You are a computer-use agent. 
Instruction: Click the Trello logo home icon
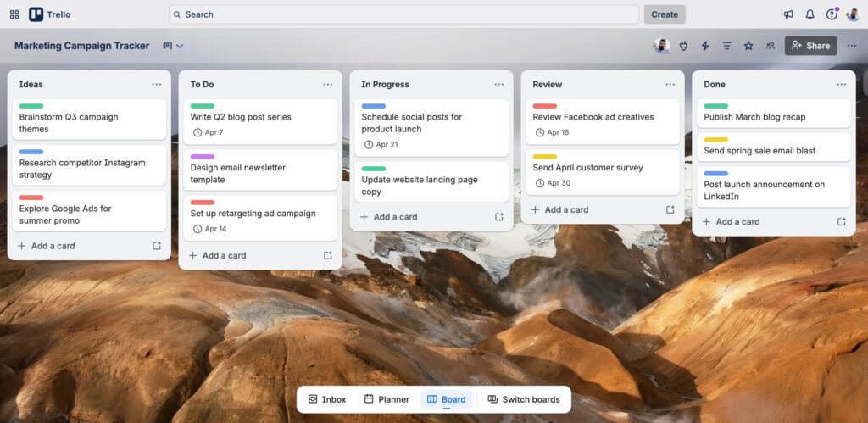point(50,14)
